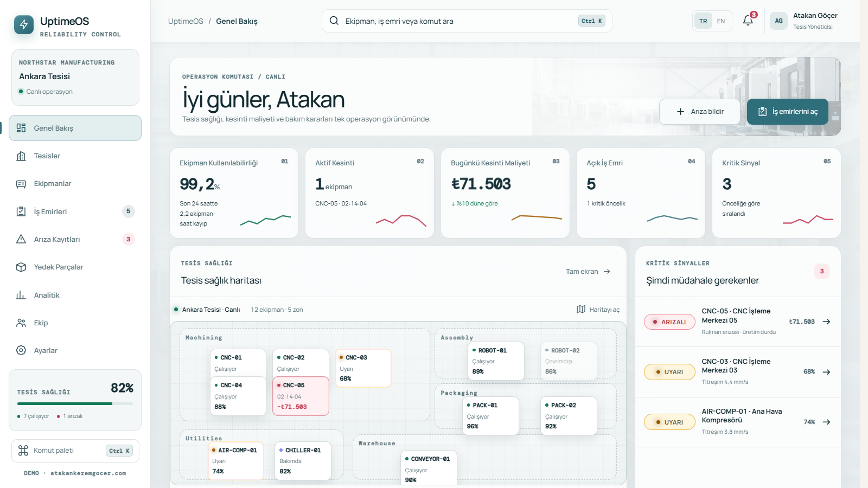
Task: Click the Tesisler building icon
Action: pyautogui.click(x=21, y=156)
